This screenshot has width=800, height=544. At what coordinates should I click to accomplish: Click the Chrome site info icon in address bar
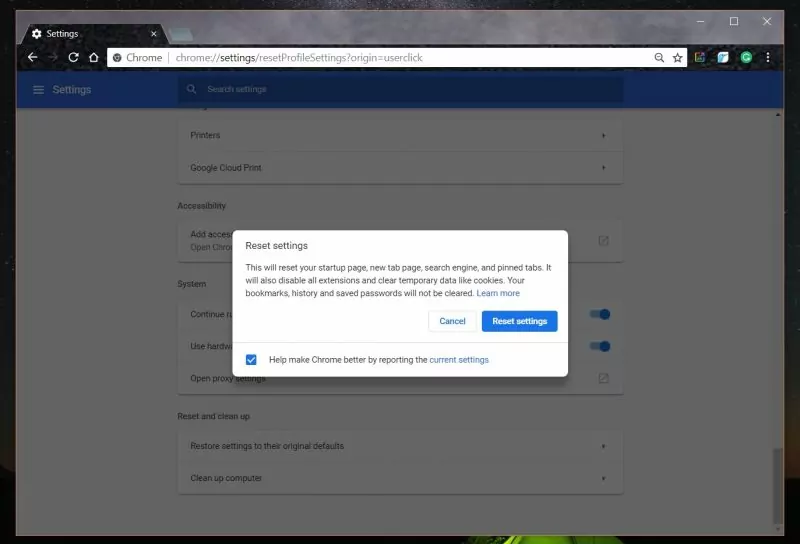coord(117,58)
